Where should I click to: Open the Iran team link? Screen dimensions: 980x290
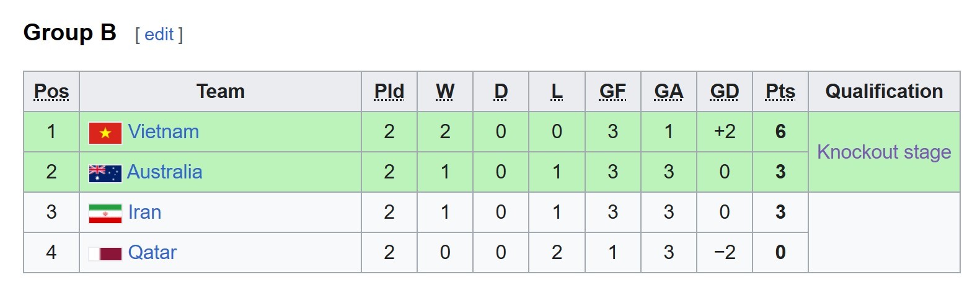[x=144, y=212]
